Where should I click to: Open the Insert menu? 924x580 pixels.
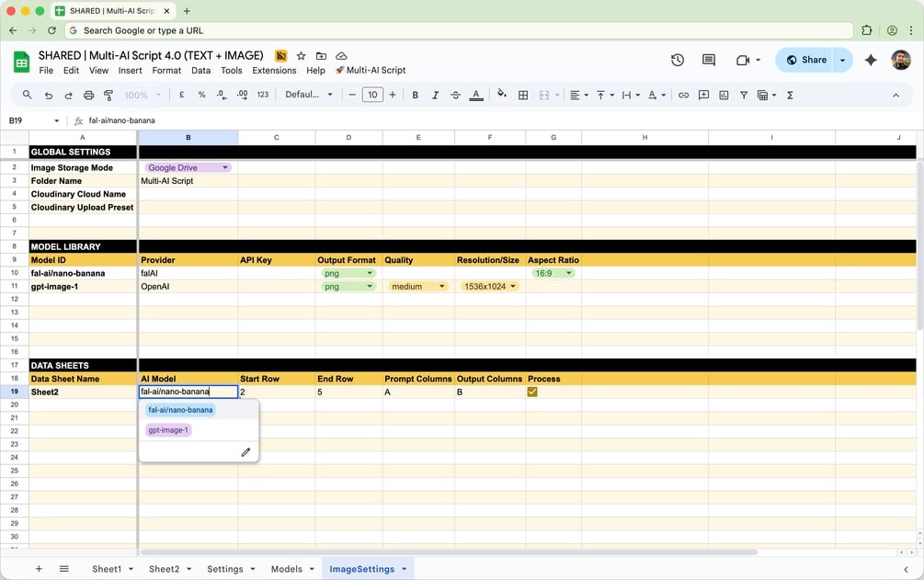(130, 70)
